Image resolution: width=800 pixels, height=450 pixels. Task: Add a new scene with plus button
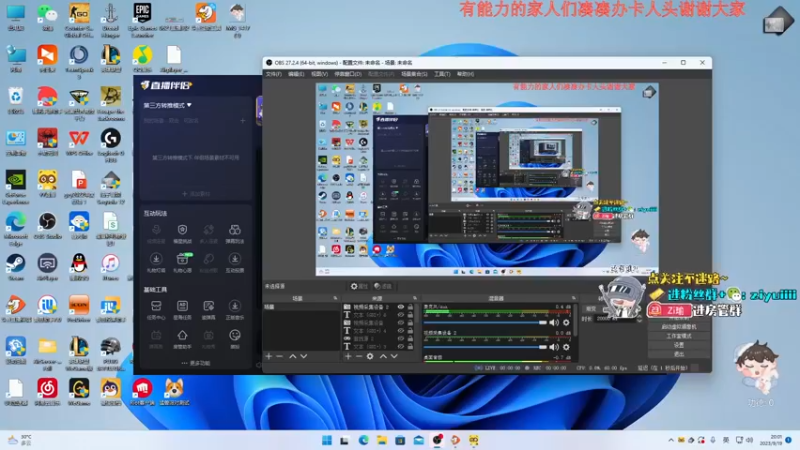[269, 356]
